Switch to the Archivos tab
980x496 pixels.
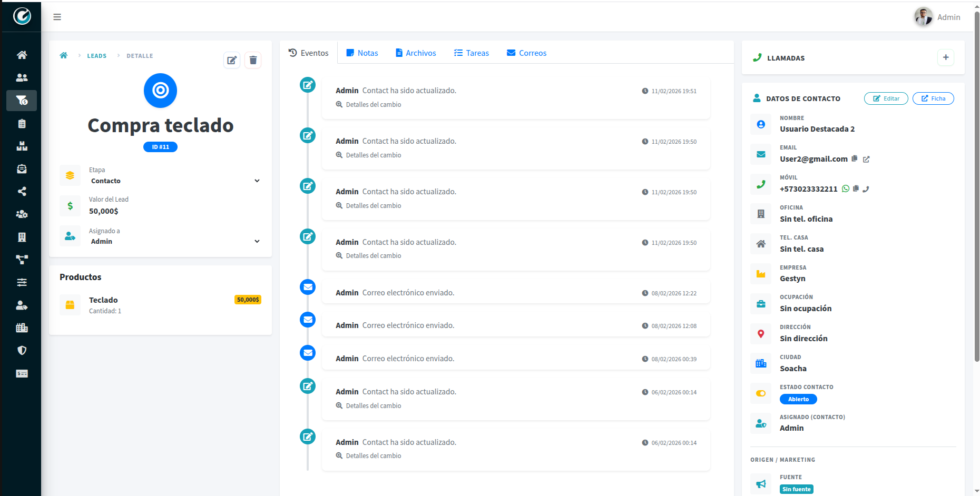tap(416, 53)
